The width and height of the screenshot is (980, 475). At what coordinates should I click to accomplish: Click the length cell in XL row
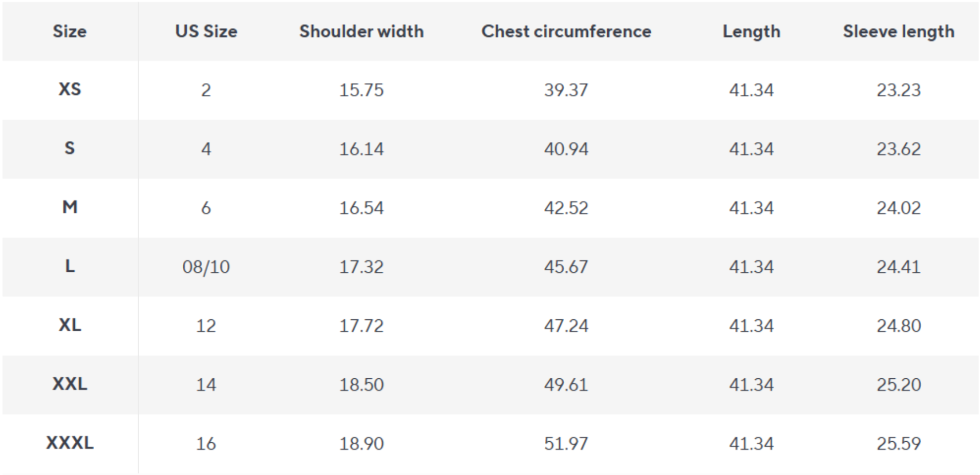[x=751, y=326]
